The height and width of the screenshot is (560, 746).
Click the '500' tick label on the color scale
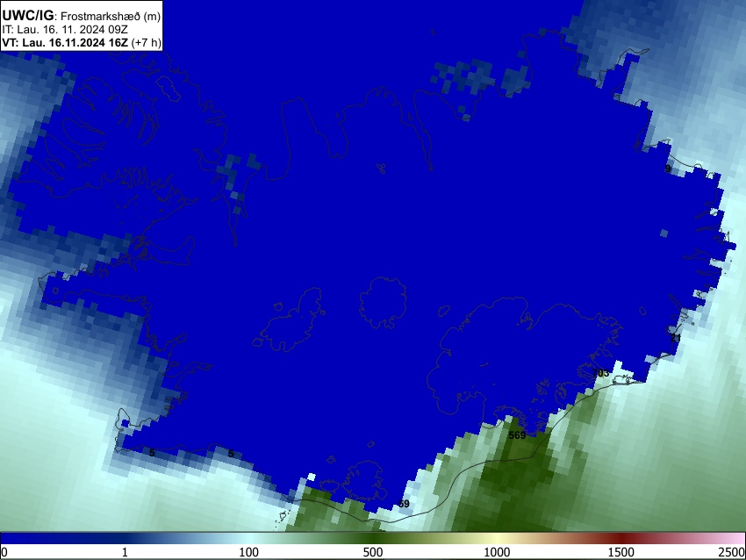coord(373,552)
